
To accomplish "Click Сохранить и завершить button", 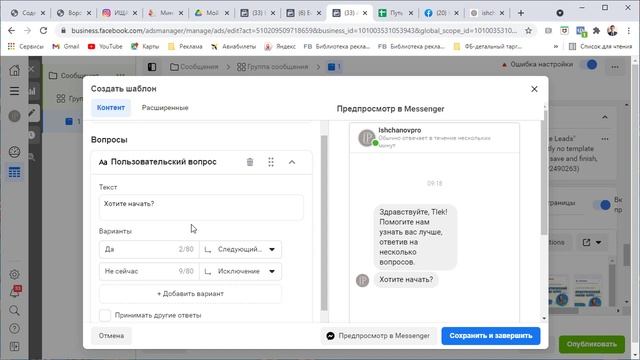I will (491, 336).
